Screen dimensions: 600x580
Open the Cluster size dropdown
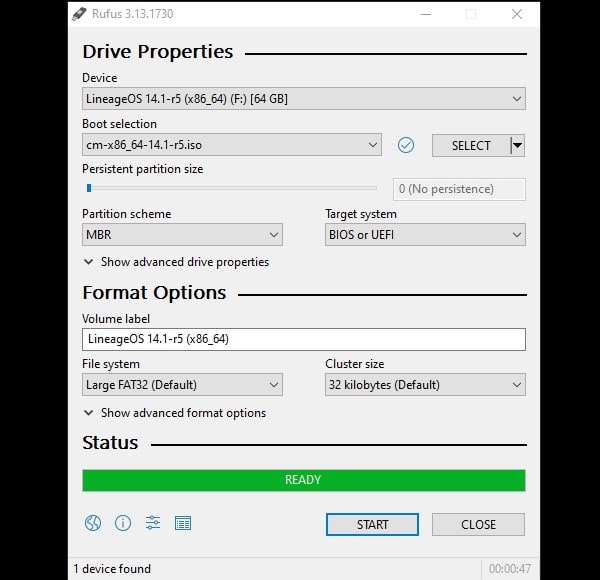pyautogui.click(x=426, y=384)
